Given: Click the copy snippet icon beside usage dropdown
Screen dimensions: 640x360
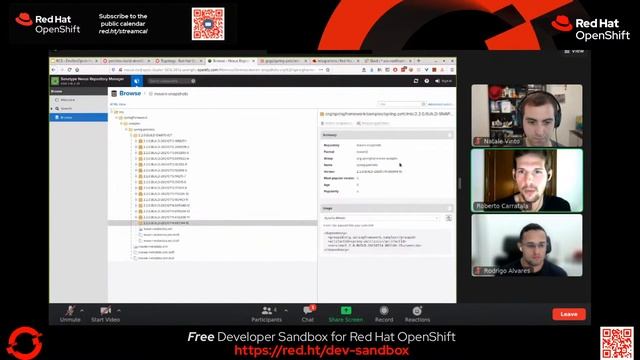Looking at the screenshot, I should (x=449, y=218).
